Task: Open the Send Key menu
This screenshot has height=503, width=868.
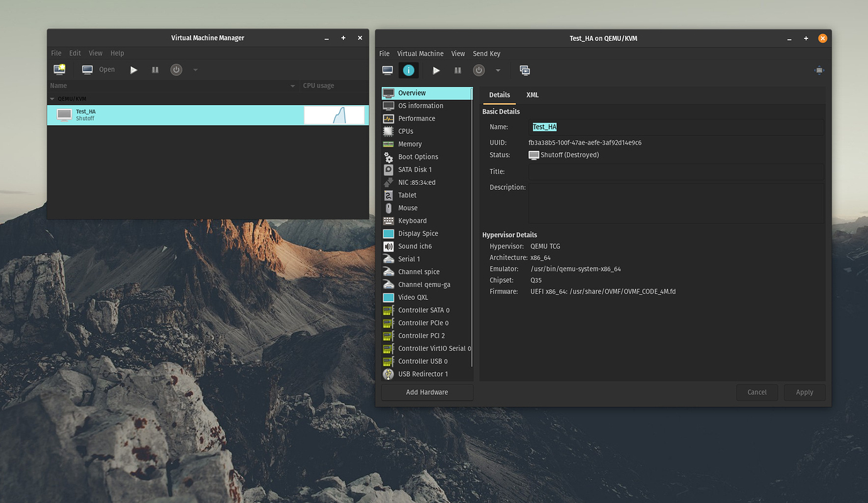Action: (486, 53)
